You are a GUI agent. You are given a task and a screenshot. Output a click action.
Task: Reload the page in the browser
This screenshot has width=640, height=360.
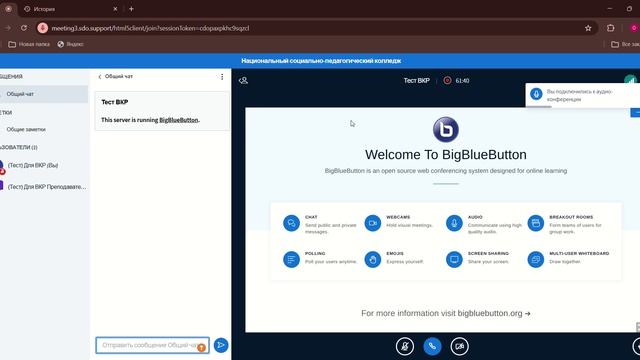(24, 28)
